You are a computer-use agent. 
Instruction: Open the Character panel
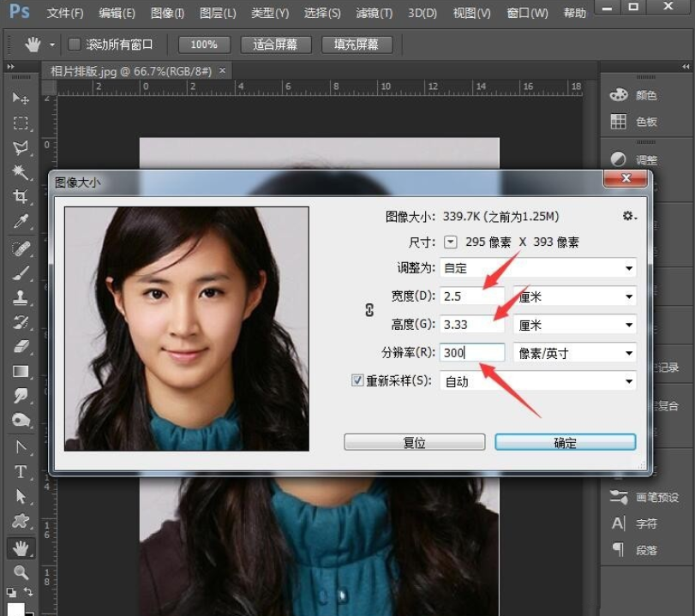coord(634,523)
